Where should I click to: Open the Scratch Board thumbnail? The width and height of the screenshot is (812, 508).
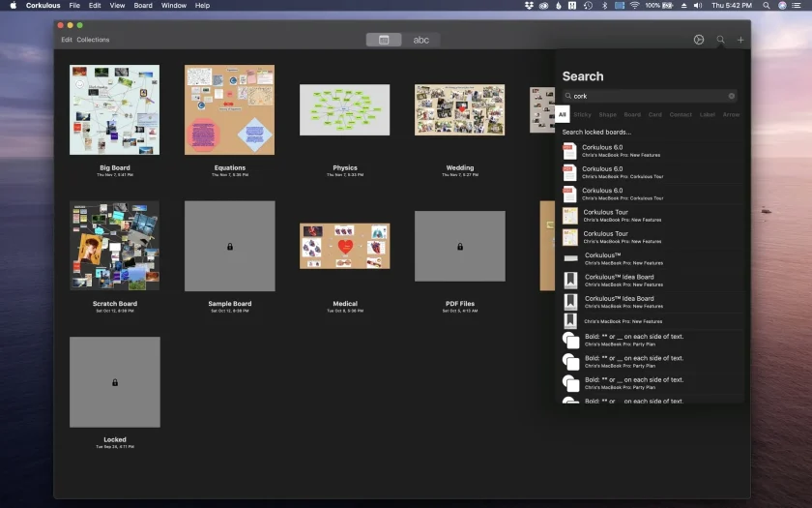(x=114, y=246)
